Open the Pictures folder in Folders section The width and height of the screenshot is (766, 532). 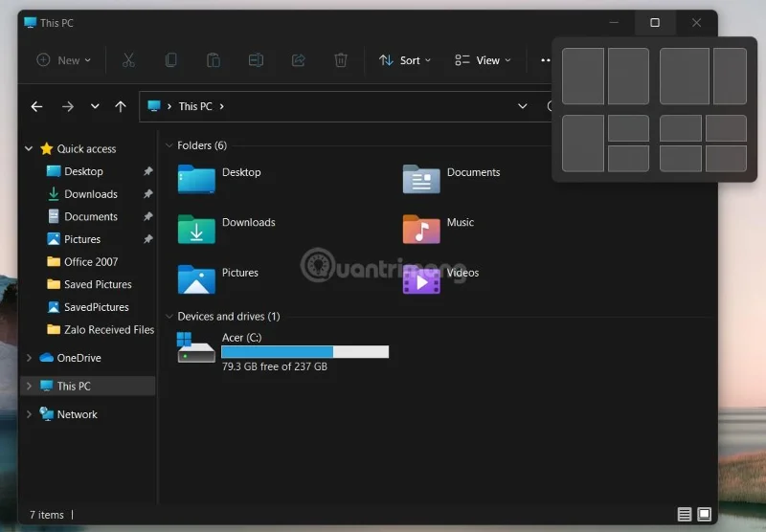196,279
